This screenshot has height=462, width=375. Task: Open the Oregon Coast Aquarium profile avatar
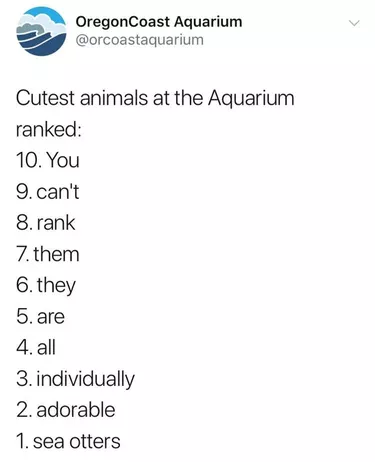[41, 31]
